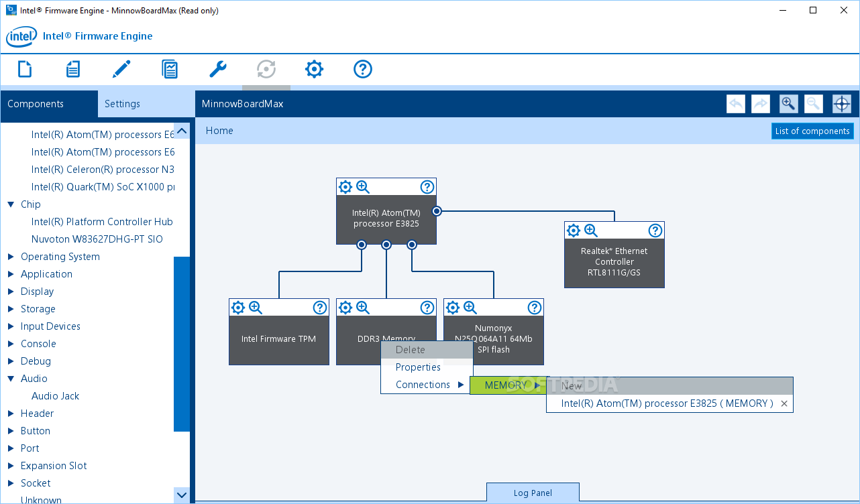Create a new project with the blank page icon
860x504 pixels.
tap(25, 69)
